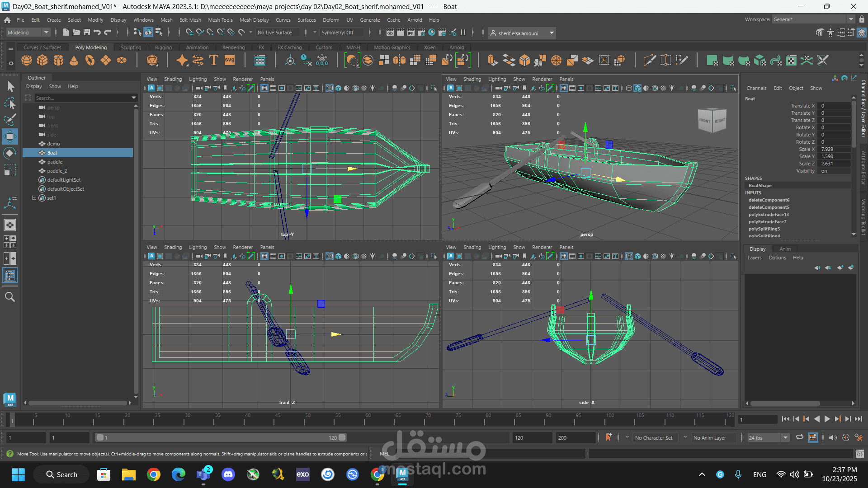Viewport: 868px width, 488px height.
Task: Click the Multi-Cut knife shelf icon
Action: (x=650, y=60)
